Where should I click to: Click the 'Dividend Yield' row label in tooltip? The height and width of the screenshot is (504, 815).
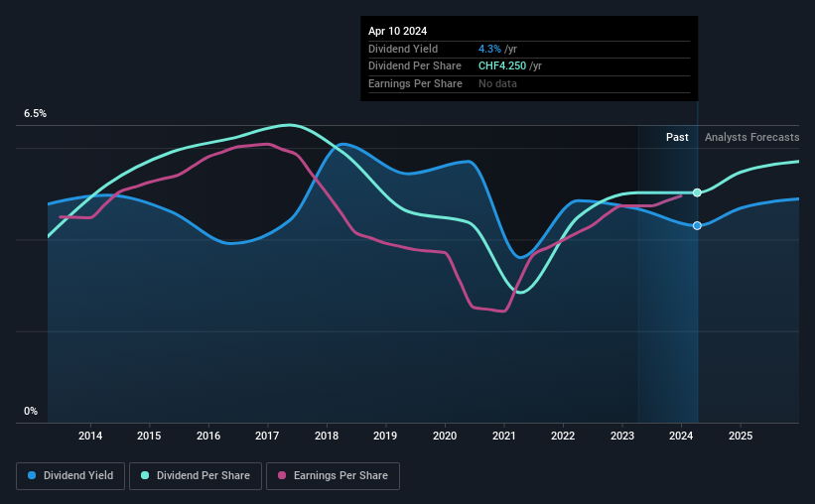[x=403, y=49]
